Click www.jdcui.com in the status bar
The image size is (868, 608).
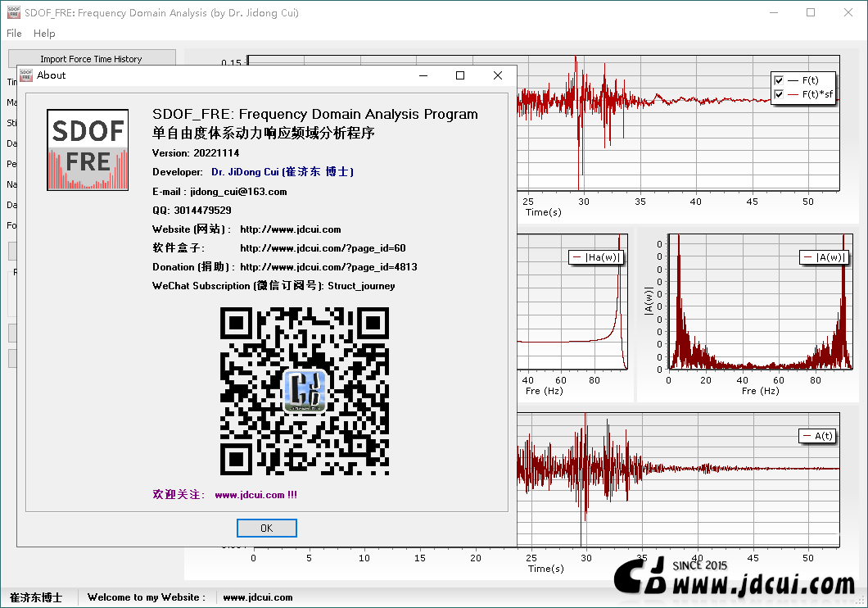[258, 597]
